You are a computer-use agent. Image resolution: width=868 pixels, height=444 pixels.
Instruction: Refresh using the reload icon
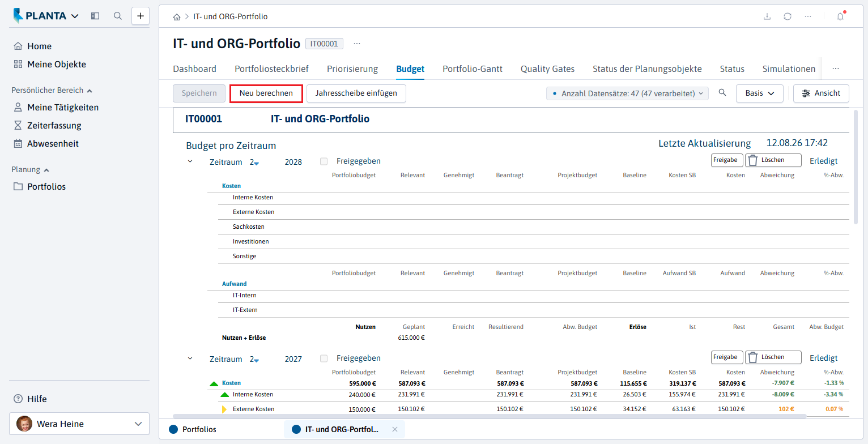point(788,16)
